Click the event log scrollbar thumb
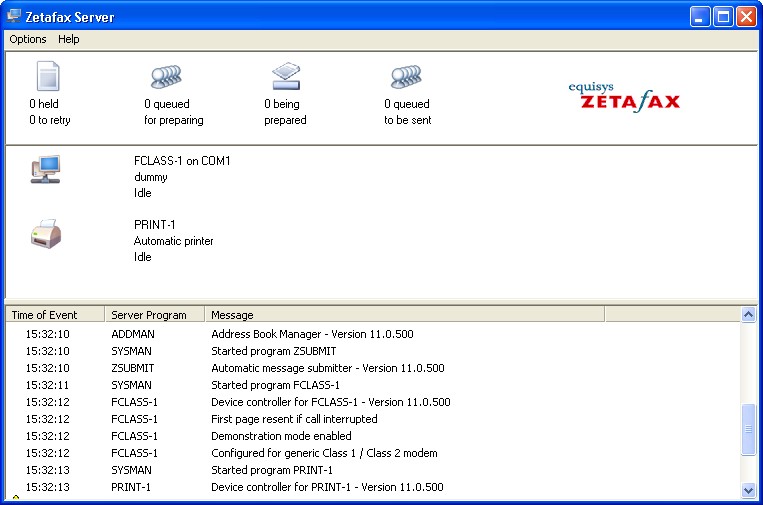Screen dimensions: 763x505 click(748, 430)
